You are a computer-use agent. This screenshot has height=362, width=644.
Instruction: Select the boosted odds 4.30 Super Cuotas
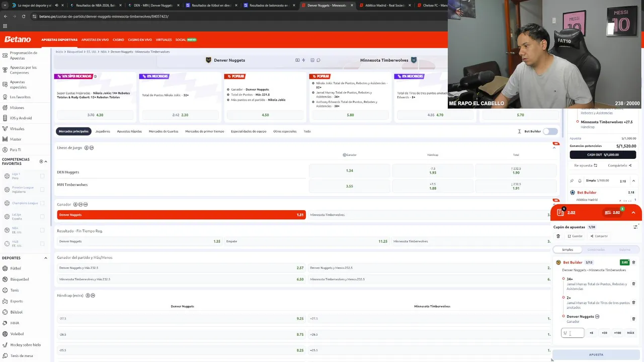(95, 115)
